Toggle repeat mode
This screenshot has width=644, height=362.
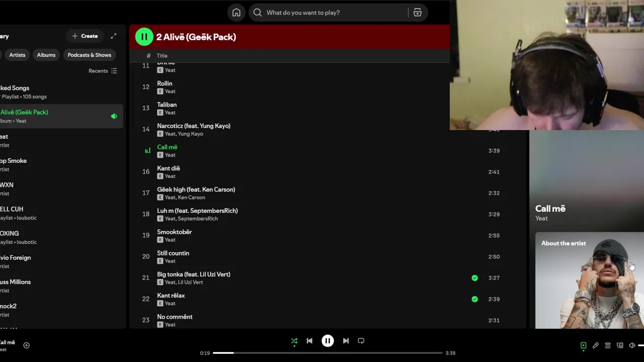pos(361,341)
